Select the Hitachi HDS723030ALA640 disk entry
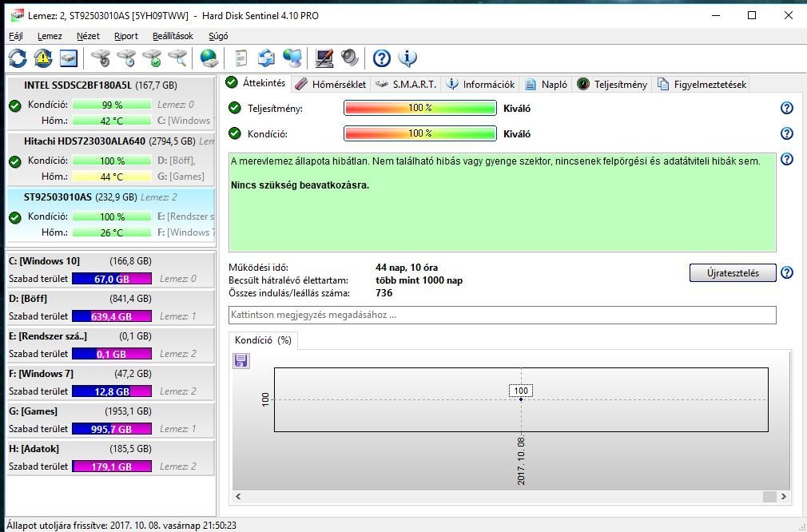This screenshot has width=807, height=532. click(x=110, y=160)
